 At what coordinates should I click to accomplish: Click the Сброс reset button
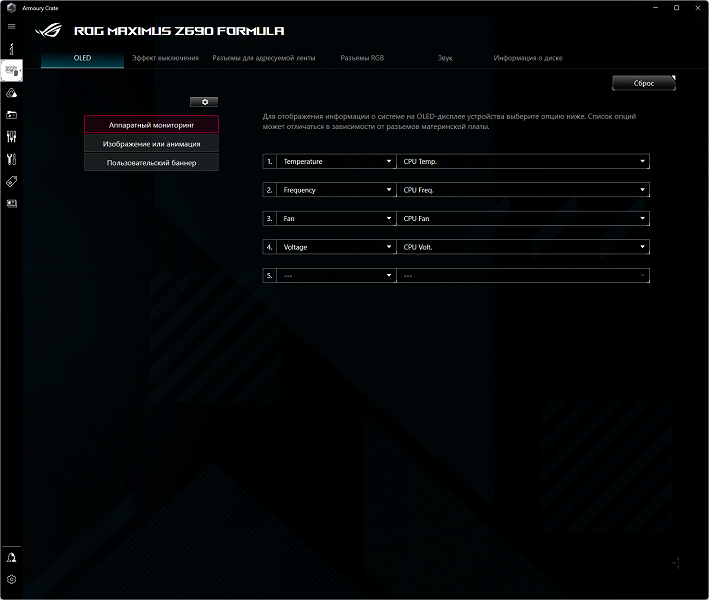[x=644, y=83]
